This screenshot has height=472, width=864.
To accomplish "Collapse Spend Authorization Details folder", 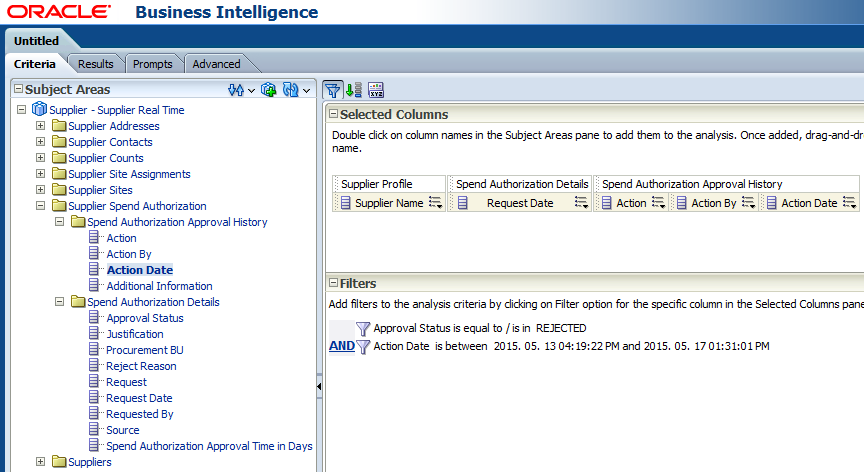I will pos(59,302).
